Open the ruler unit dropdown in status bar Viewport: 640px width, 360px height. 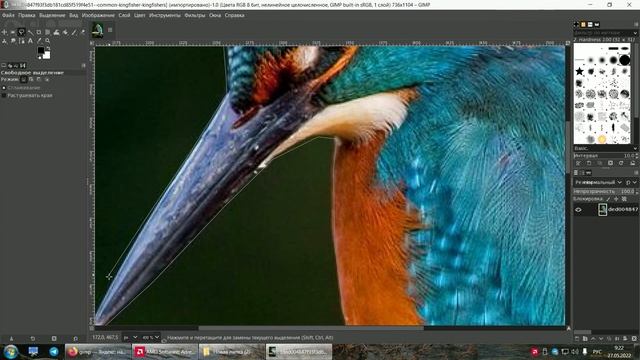coord(131,338)
